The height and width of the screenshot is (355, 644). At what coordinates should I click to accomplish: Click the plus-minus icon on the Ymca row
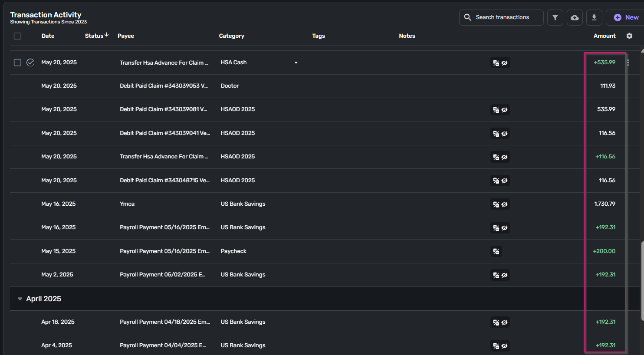pos(496,204)
